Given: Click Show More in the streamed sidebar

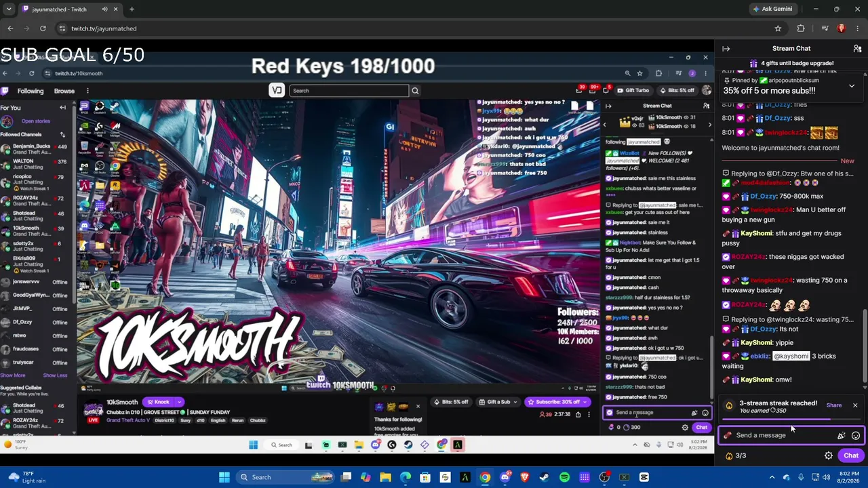Looking at the screenshot, I should pyautogui.click(x=12, y=375).
